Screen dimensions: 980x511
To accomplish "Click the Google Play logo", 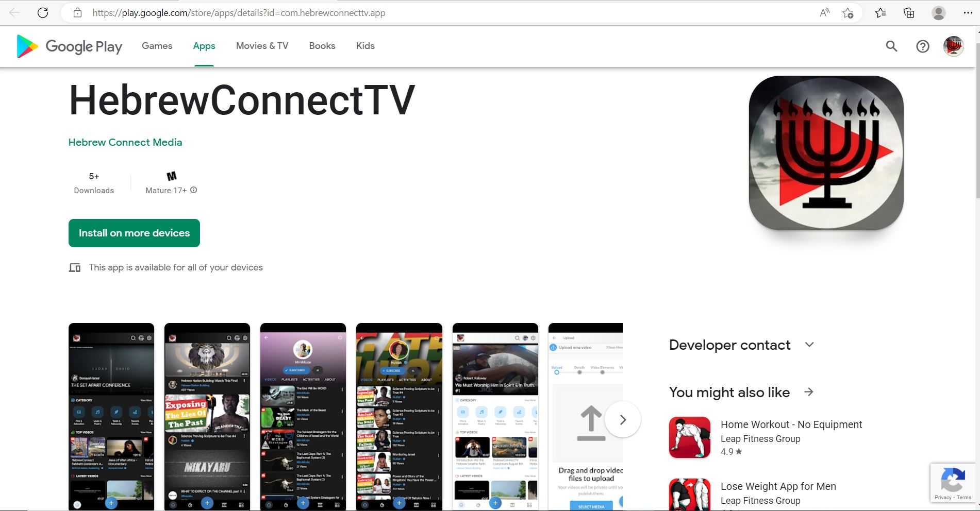I will pos(70,46).
